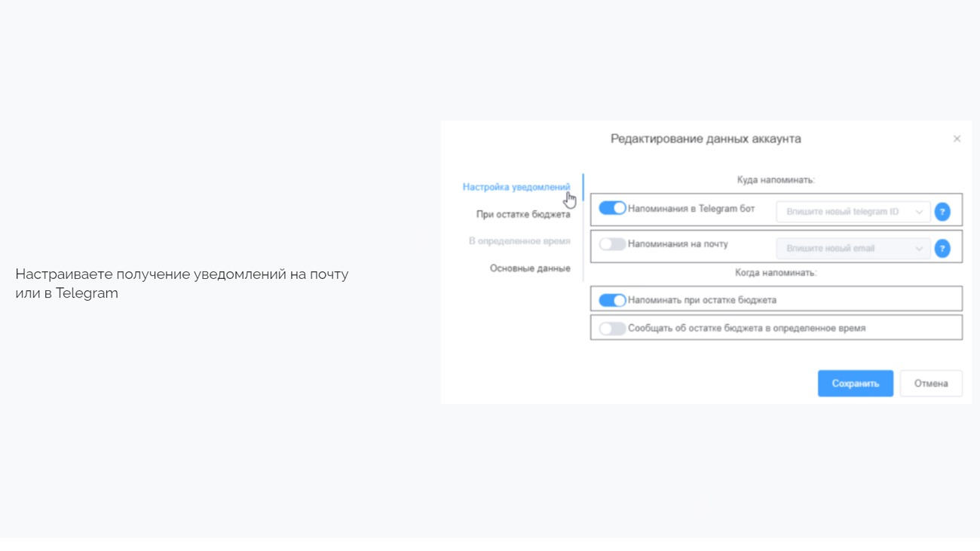Click the Напоминания в Telegram бот label
980x551 pixels.
(x=691, y=209)
